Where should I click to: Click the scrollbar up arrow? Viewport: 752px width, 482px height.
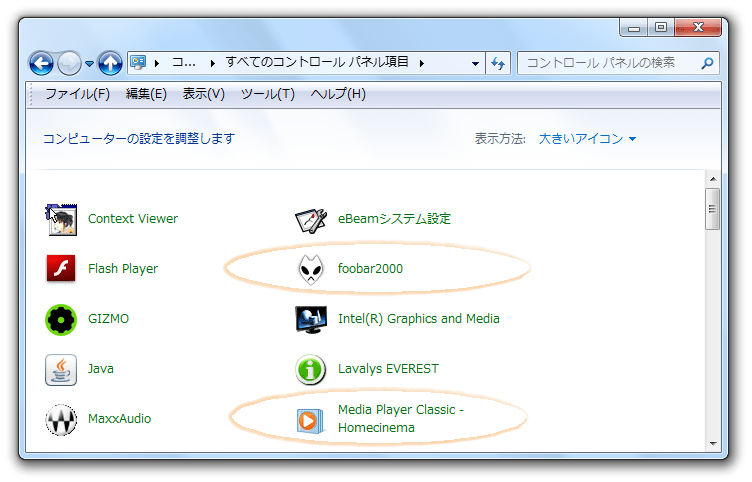pos(713,179)
